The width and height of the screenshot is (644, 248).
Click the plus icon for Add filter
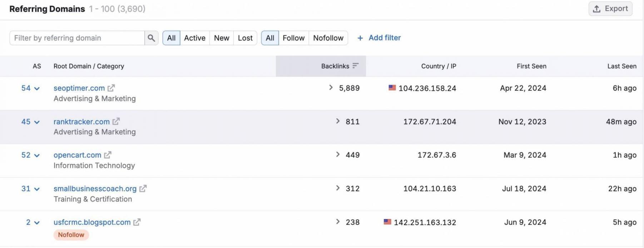[x=360, y=38]
